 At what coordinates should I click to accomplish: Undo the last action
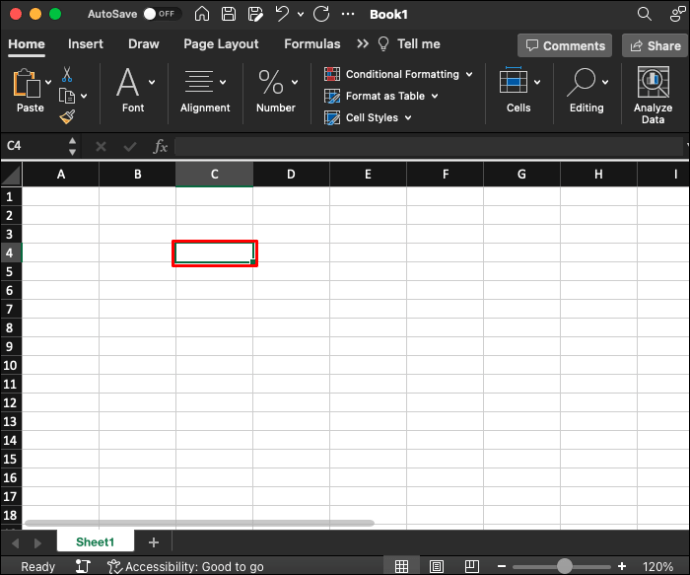pyautogui.click(x=282, y=14)
